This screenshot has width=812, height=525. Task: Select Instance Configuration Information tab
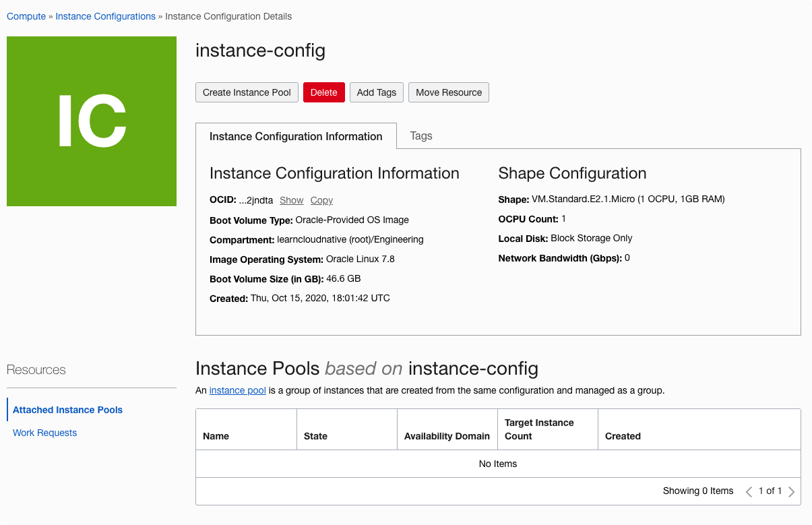tap(296, 136)
